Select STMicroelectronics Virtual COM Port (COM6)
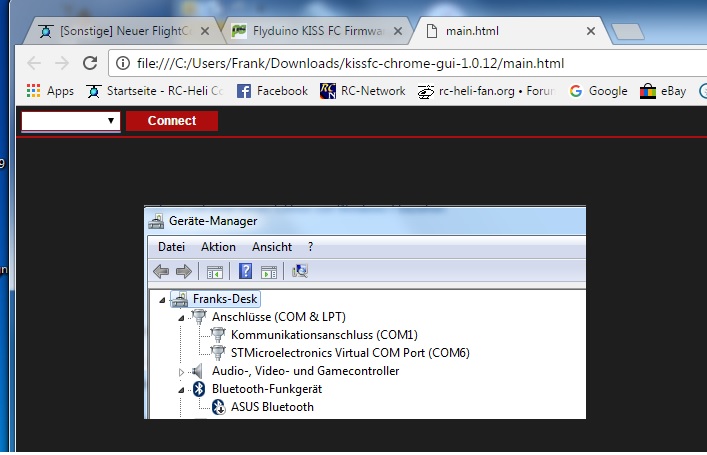The width and height of the screenshot is (707, 455). coord(349,352)
